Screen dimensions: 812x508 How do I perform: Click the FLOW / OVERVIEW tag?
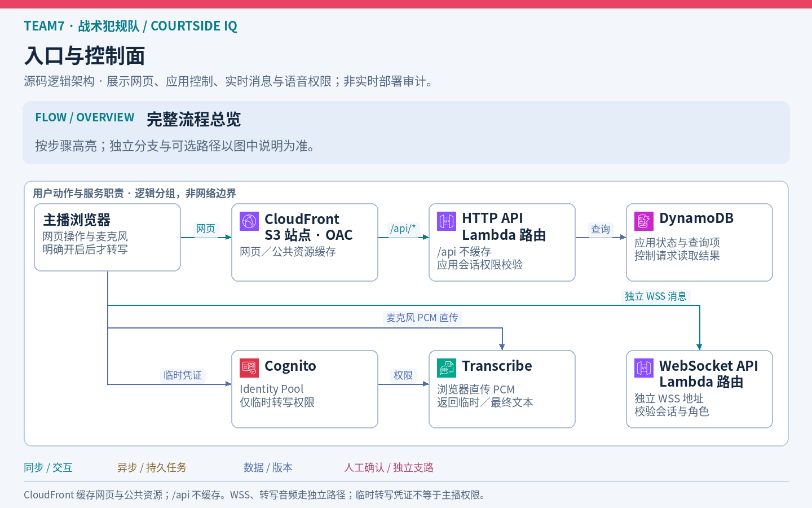(85, 117)
